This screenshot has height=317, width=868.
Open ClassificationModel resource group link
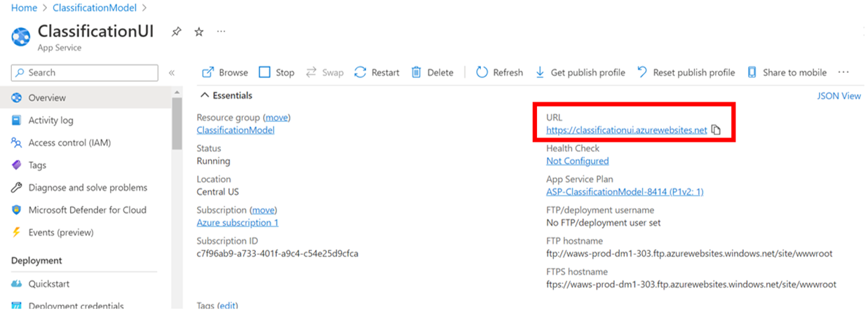pyautogui.click(x=236, y=130)
